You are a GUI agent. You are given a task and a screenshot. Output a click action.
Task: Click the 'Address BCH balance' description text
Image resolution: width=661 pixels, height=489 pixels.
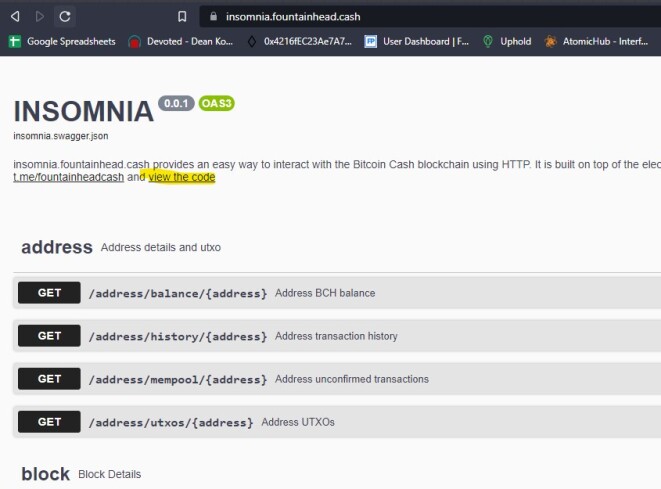325,293
